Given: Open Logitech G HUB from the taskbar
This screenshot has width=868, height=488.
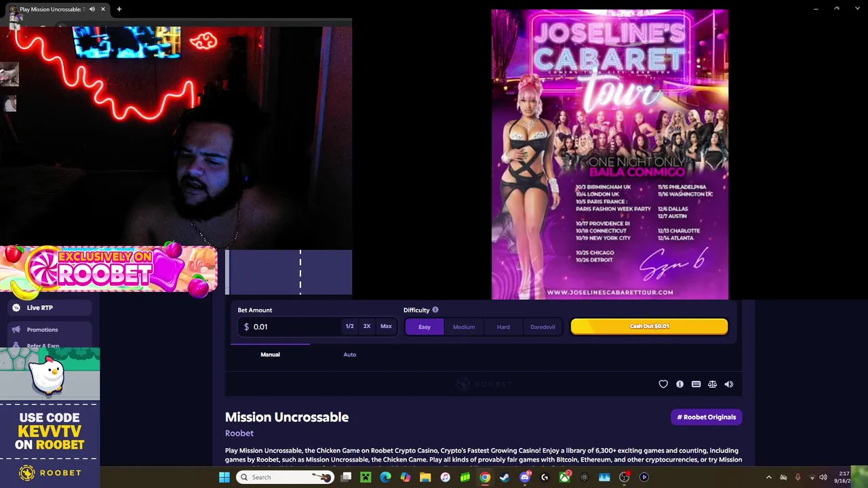Looking at the screenshot, I should (545, 477).
